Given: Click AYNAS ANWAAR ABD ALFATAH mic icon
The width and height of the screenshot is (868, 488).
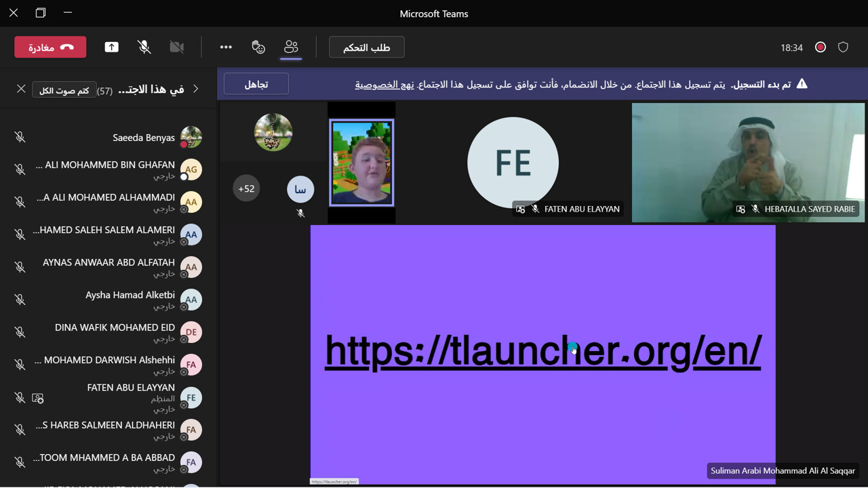Looking at the screenshot, I should pos(20,267).
